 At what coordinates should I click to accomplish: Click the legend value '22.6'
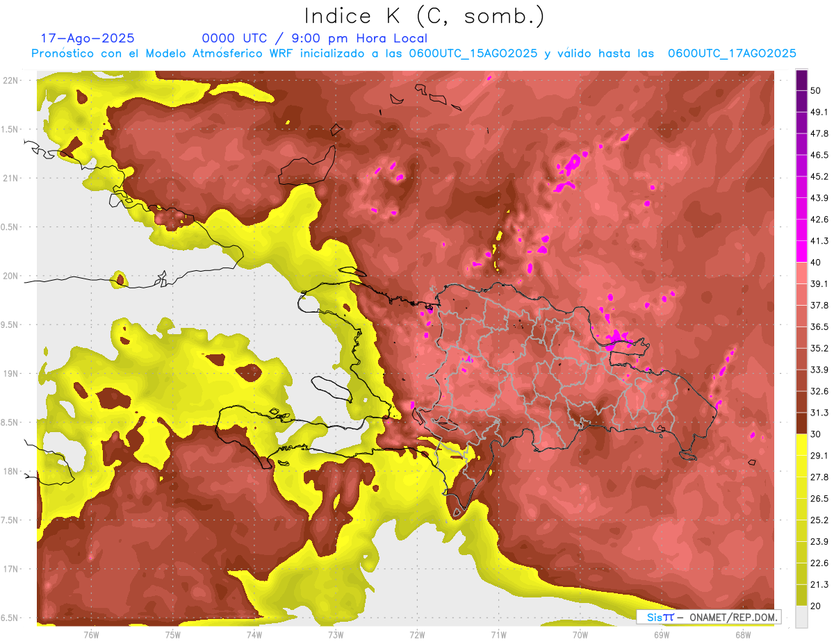pos(819,563)
